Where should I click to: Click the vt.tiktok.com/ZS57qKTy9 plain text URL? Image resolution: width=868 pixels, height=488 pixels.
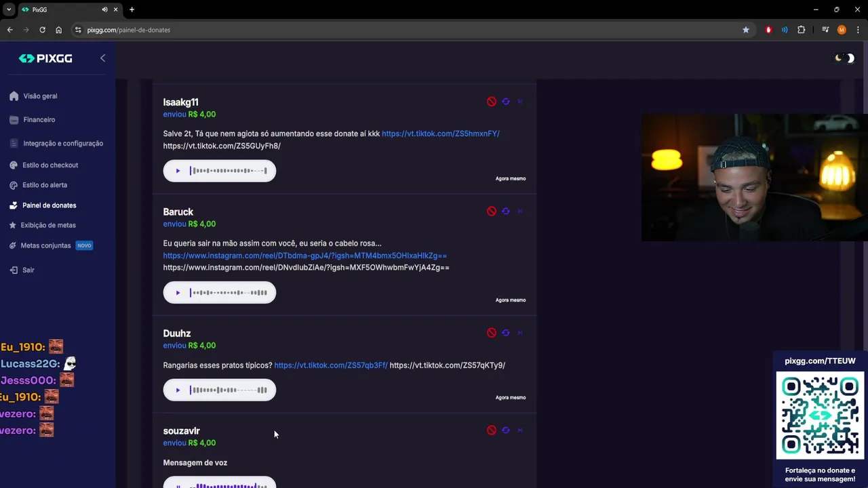pyautogui.click(x=448, y=365)
